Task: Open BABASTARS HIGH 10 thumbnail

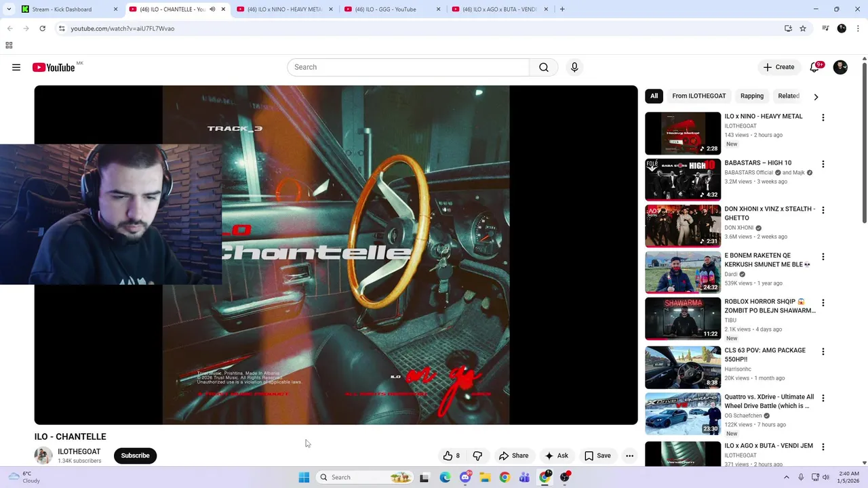Action: click(683, 180)
